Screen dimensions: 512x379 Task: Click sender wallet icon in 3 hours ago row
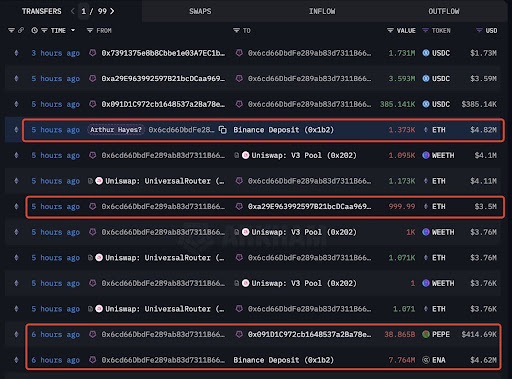click(x=93, y=53)
